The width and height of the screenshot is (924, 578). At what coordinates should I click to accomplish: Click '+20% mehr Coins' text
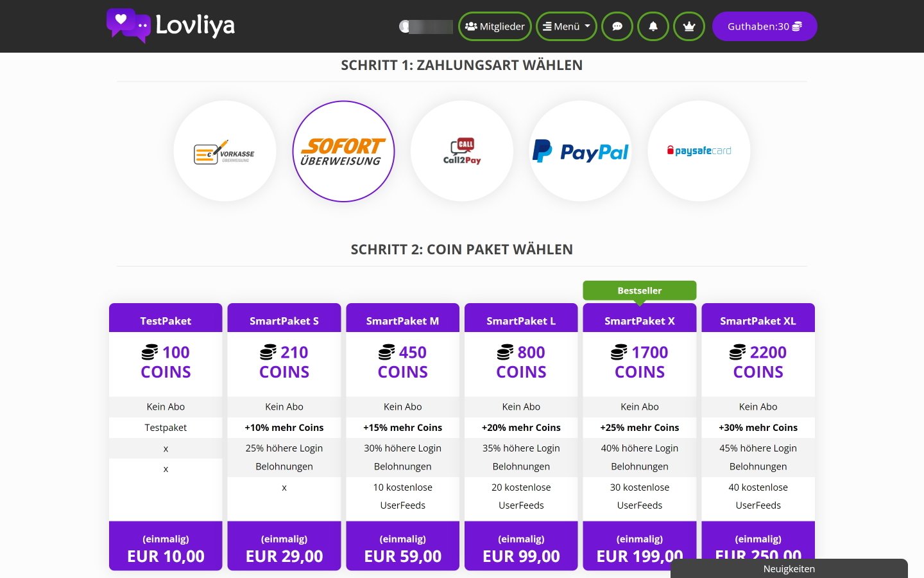pyautogui.click(x=521, y=428)
